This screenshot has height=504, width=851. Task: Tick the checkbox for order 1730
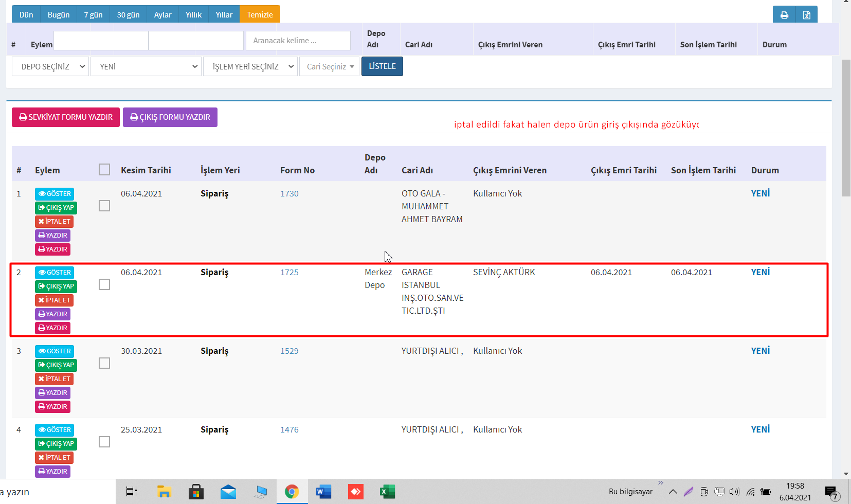(x=104, y=206)
